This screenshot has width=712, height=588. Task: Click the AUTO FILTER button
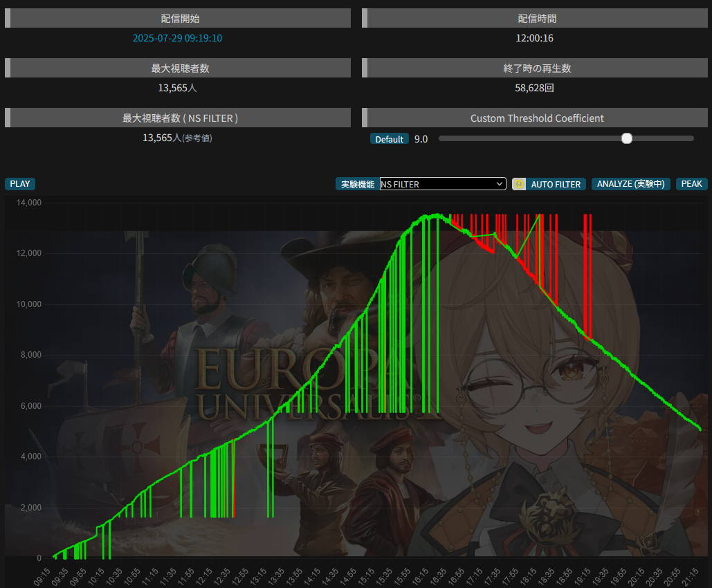point(556,184)
